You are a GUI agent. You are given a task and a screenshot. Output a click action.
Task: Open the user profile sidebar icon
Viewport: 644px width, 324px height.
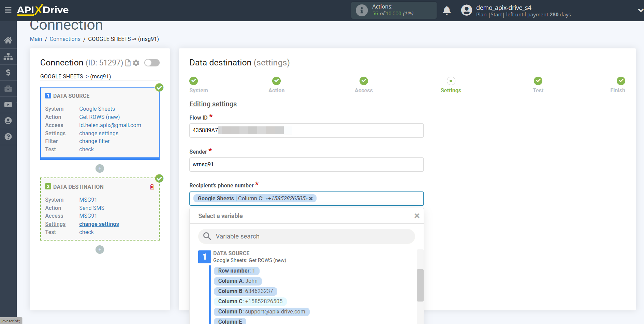point(8,121)
